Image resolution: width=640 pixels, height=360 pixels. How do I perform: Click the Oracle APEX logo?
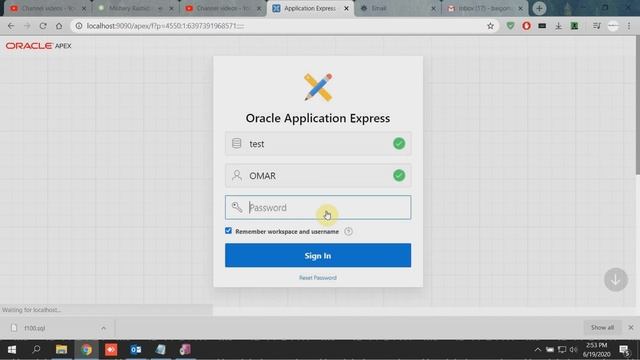click(38, 46)
